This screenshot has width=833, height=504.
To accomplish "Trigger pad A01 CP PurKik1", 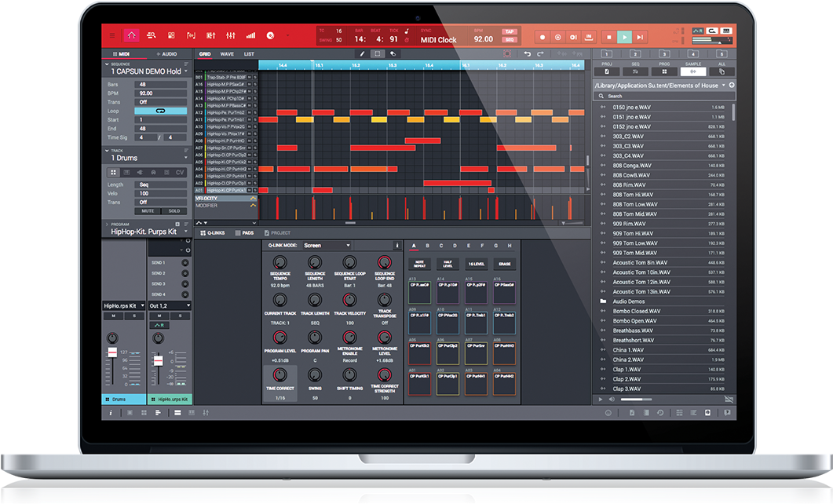I will pos(420,383).
